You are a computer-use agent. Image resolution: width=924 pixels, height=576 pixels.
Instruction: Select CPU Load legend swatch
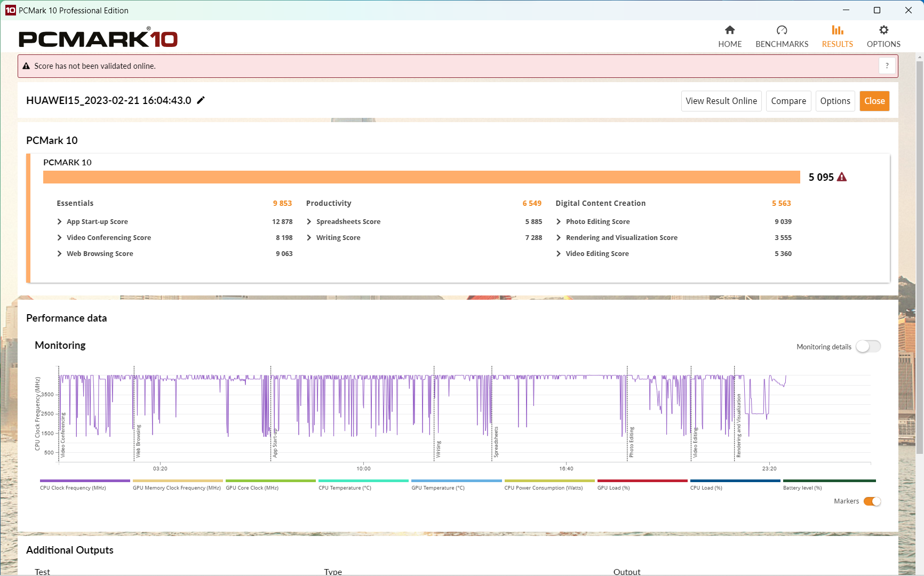point(735,481)
